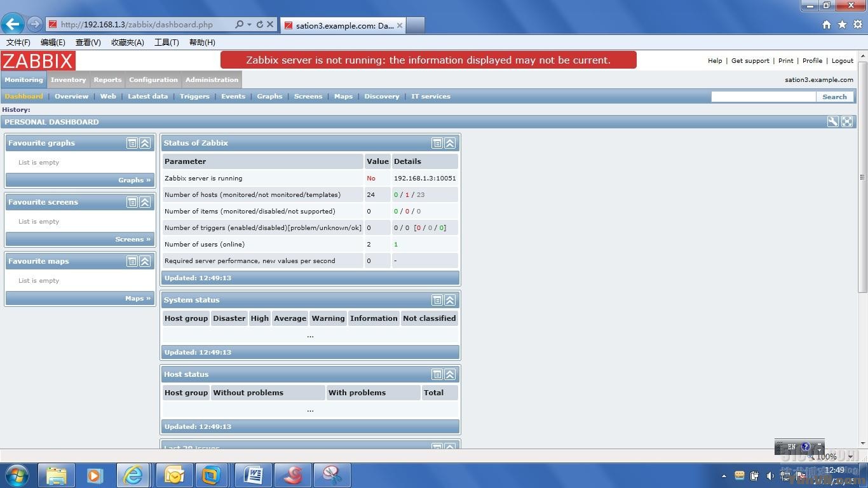Click the Logout link
This screenshot has height=488, width=868.
[x=843, y=61]
